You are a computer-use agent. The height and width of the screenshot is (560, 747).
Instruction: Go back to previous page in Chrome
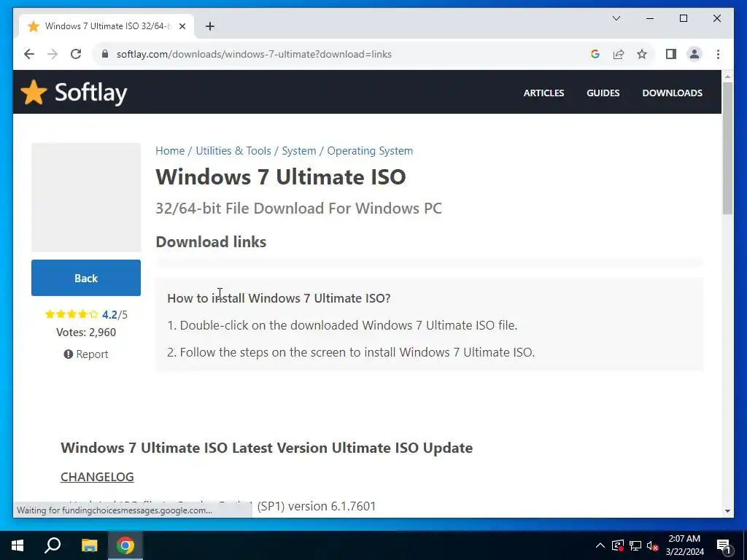coord(29,54)
